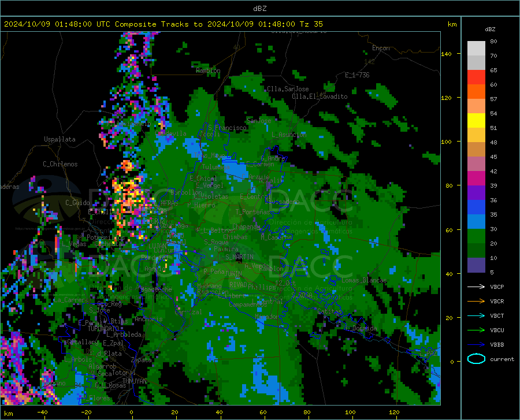520x420 pixels.
Task: Select the VBCT legend label
Action: pyautogui.click(x=497, y=315)
